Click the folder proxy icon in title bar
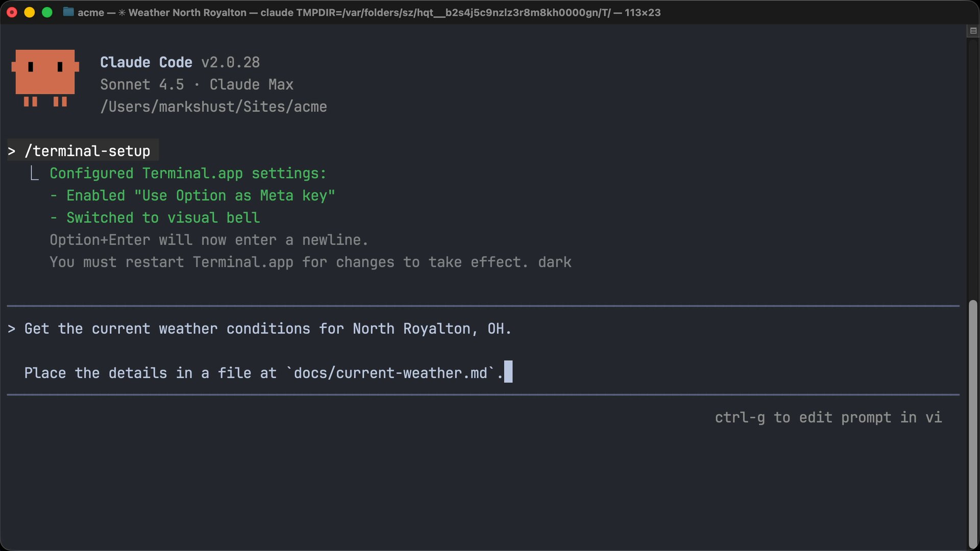The height and width of the screenshot is (551, 980). click(x=68, y=12)
